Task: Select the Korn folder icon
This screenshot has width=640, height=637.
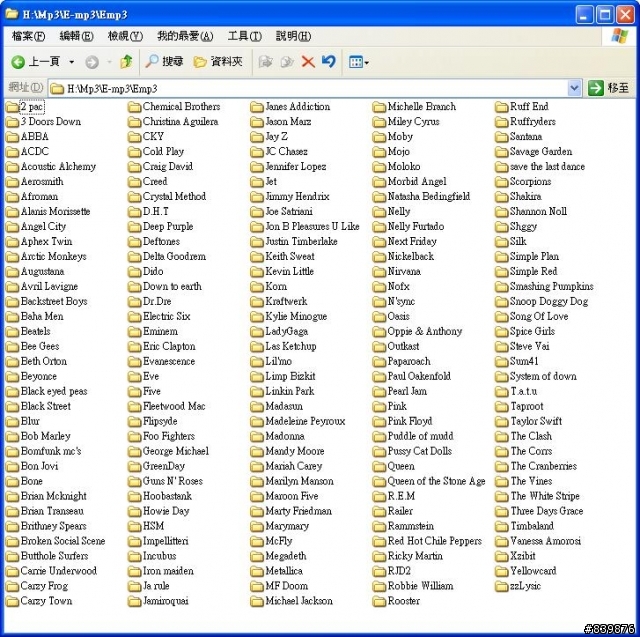Action: click(x=257, y=287)
